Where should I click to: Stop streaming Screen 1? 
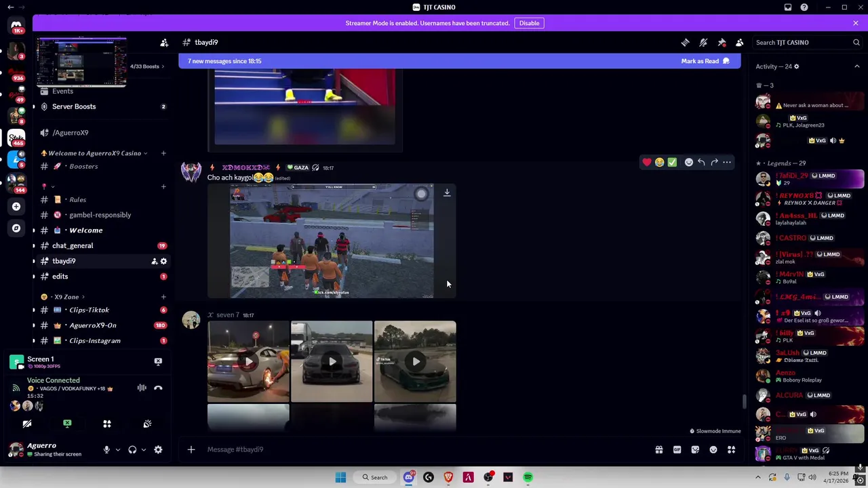(158, 361)
